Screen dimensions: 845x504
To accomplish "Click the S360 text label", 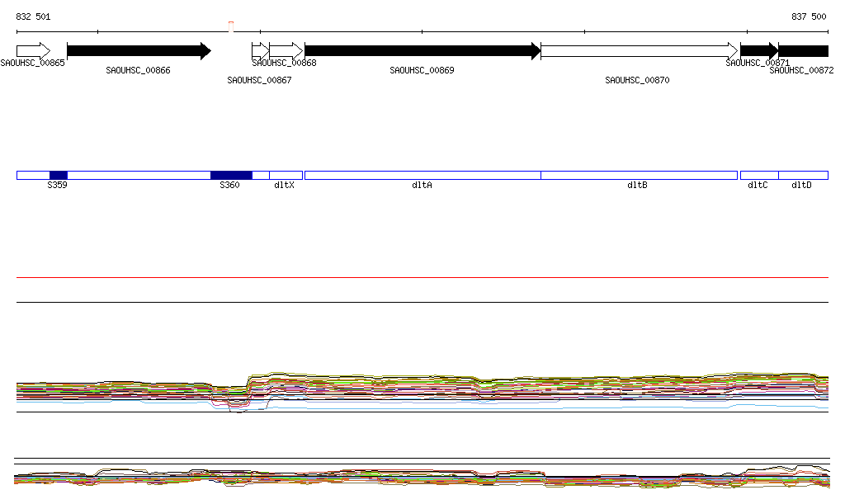I will [x=229, y=186].
